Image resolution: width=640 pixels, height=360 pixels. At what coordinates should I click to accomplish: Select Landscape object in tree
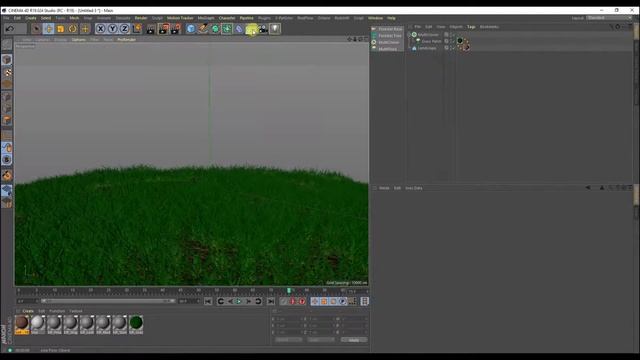[427, 48]
